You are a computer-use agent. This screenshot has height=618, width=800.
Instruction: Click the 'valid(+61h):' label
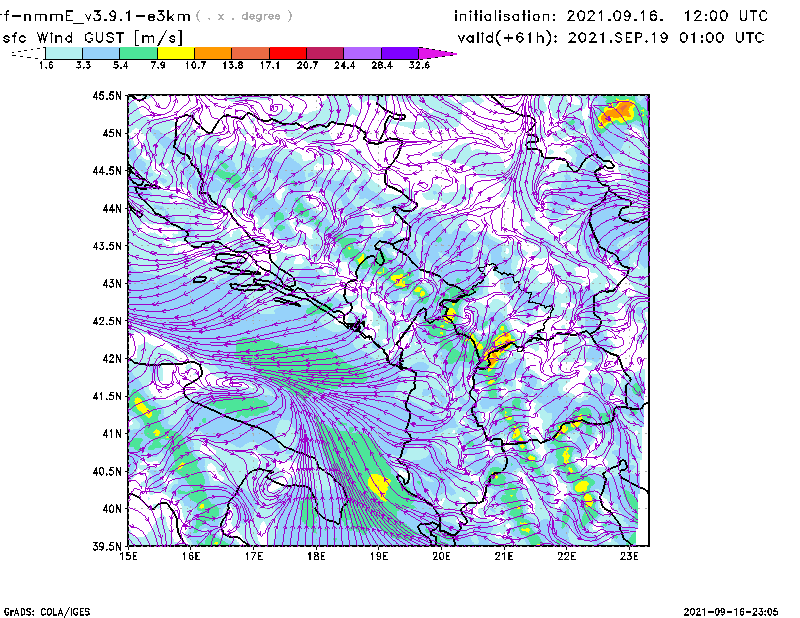tap(508, 38)
